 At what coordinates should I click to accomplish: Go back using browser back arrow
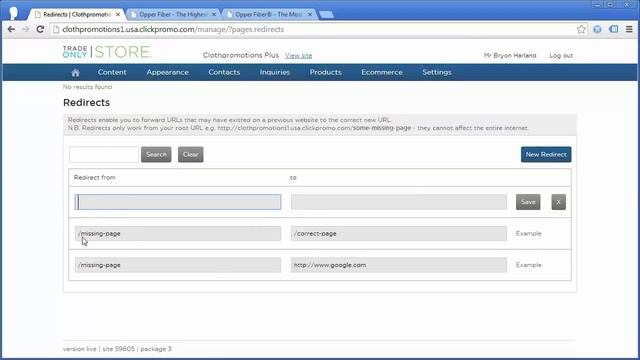[11, 29]
